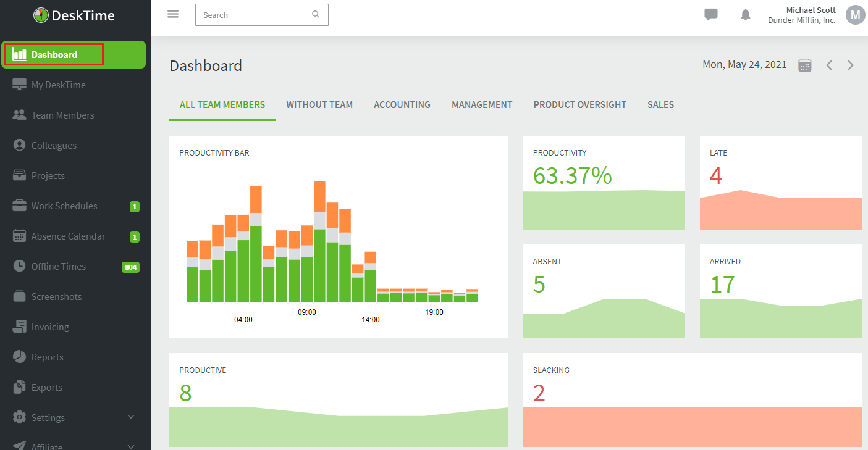Open the chat messages icon
This screenshot has width=868, height=450.
coord(711,14)
